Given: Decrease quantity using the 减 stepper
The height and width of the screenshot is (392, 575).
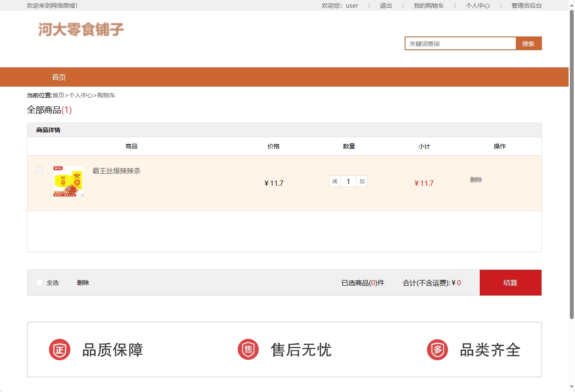Looking at the screenshot, I should click(334, 181).
